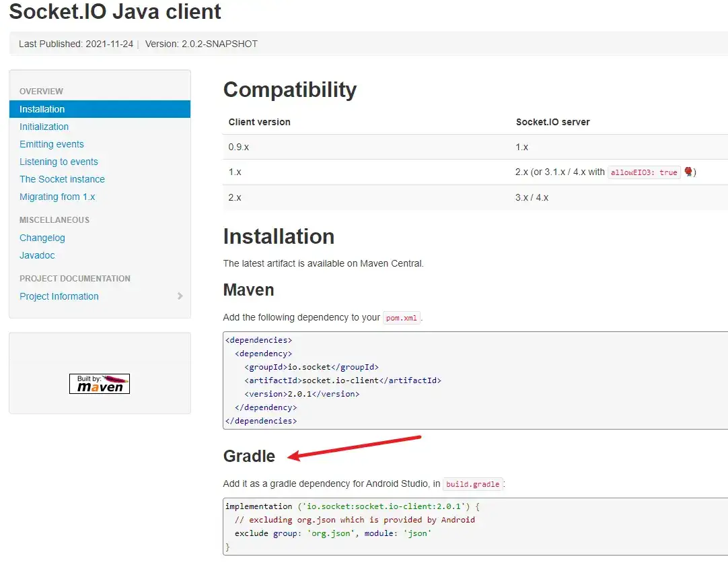
Task: Click the Installation main heading
Action: (279, 236)
